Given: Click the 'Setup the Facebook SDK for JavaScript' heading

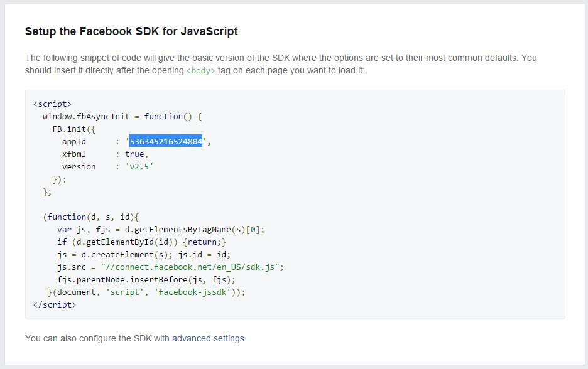Looking at the screenshot, I should (131, 31).
